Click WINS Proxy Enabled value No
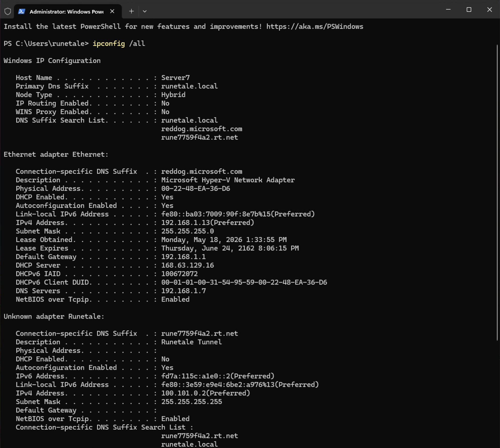The width and height of the screenshot is (500, 448). (165, 112)
